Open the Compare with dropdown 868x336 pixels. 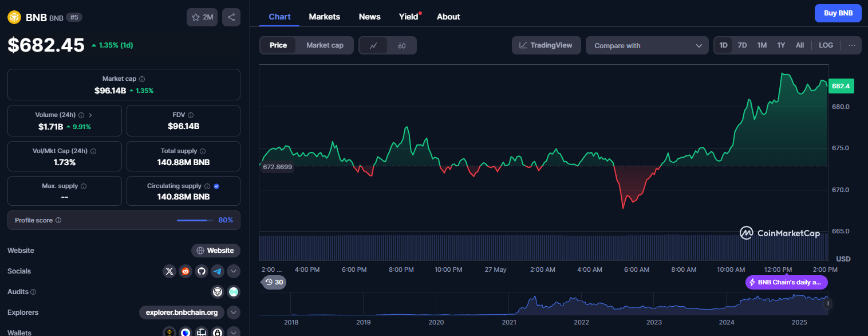pos(647,45)
